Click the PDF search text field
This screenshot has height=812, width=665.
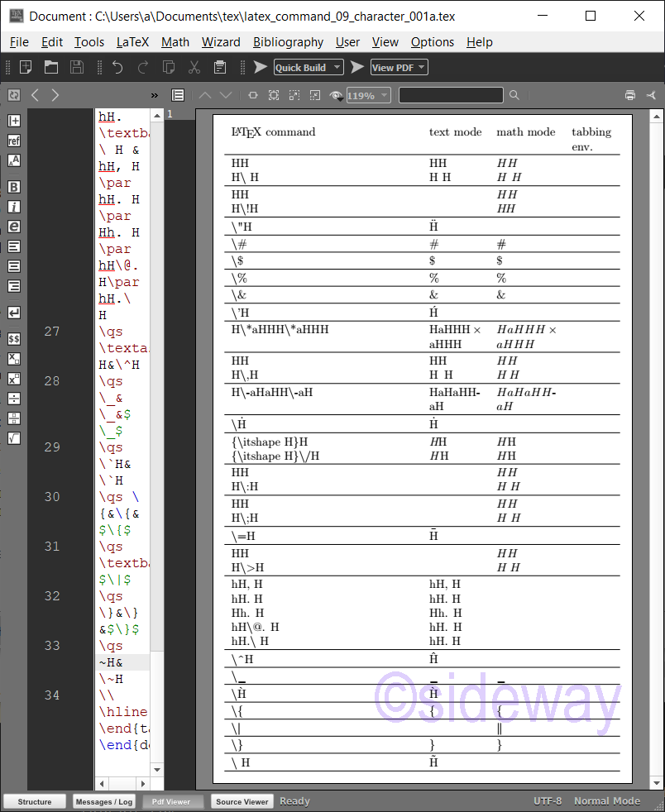tap(452, 95)
